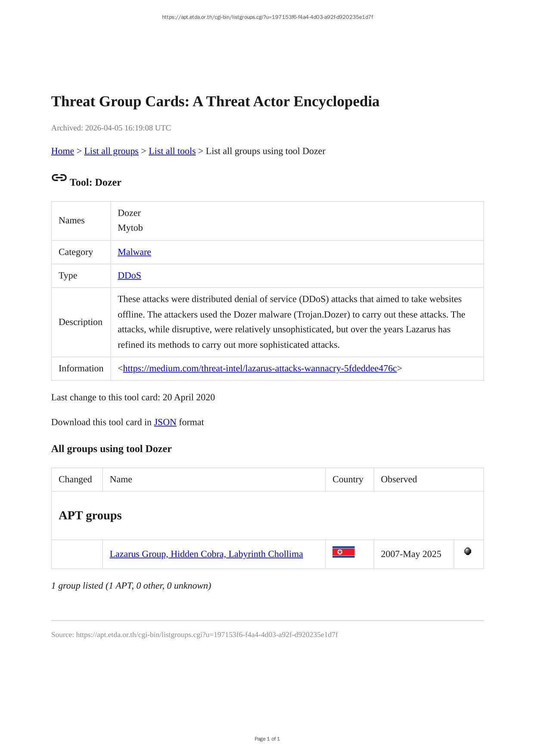535x756 pixels.
Task: Click the 2007-May 2025 observed date cell
Action: pos(411,554)
